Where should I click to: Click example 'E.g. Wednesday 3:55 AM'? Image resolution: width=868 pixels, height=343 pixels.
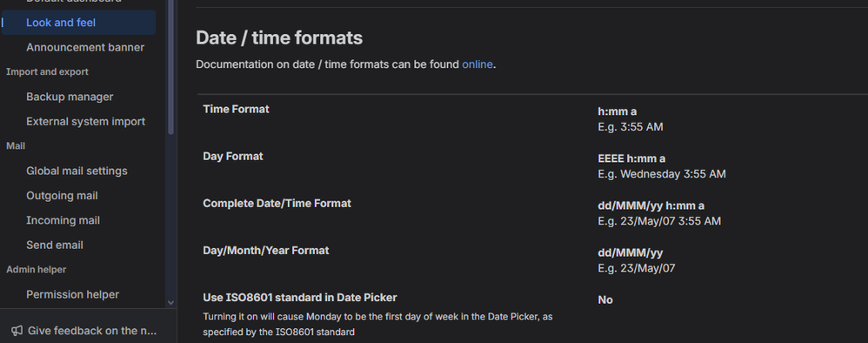click(662, 174)
